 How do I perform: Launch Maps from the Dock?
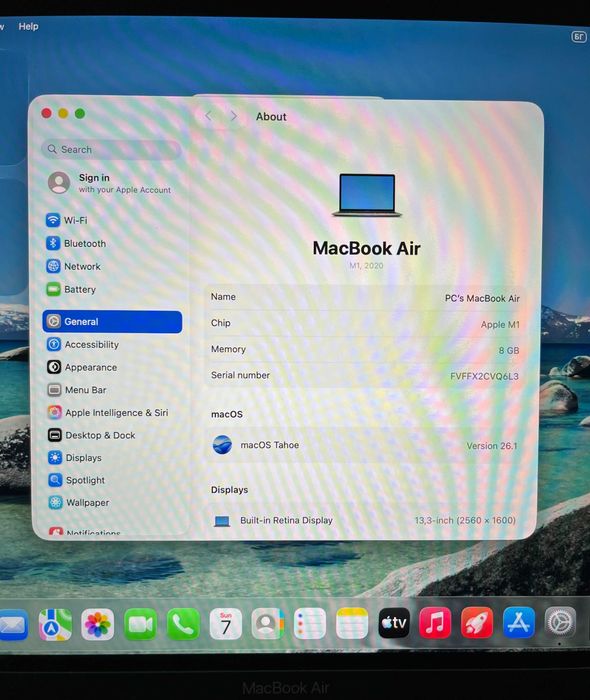pyautogui.click(x=55, y=624)
